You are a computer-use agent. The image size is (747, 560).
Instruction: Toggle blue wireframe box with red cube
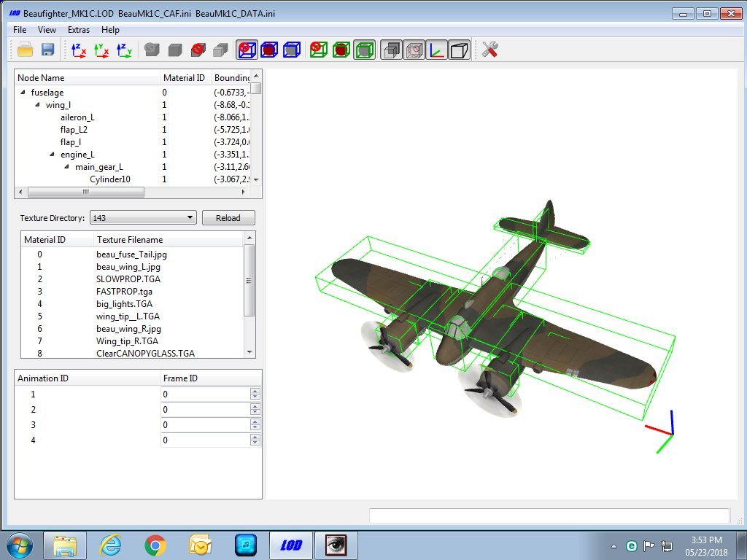(269, 50)
